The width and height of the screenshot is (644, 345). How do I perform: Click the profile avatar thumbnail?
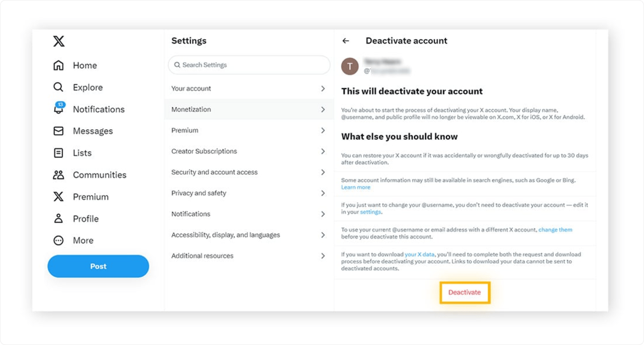[350, 66]
